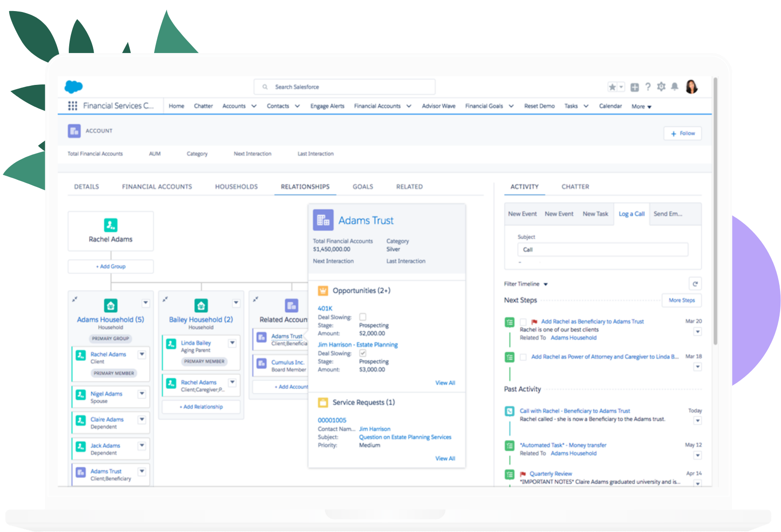Screen dimensions: 781x532
Task: Click the Favorites star icon
Action: click(612, 87)
